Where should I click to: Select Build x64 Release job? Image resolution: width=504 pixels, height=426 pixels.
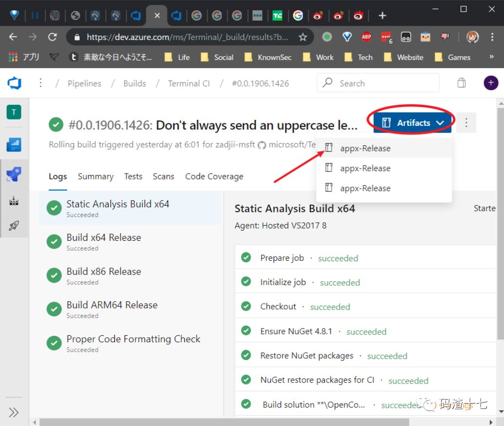click(x=130, y=242)
